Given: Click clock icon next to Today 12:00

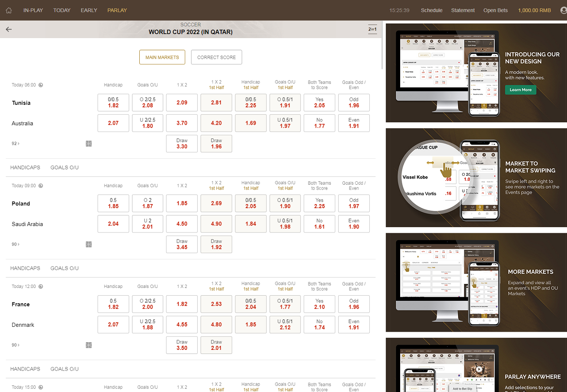Looking at the screenshot, I should pos(41,287).
